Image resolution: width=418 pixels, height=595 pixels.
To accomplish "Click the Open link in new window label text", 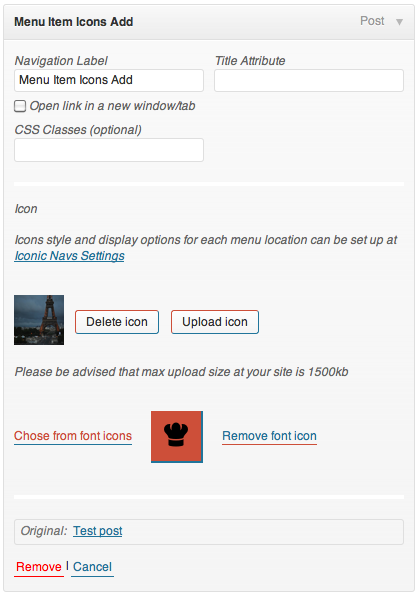I will tap(113, 106).
